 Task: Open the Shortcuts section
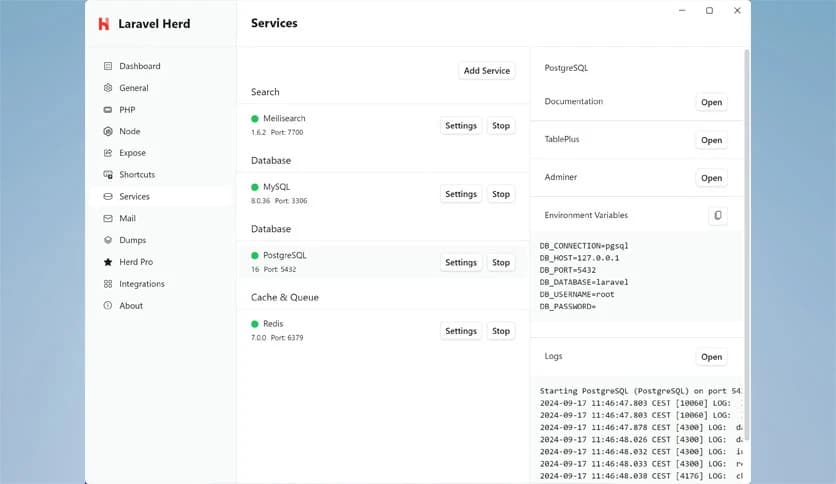pyautogui.click(x=137, y=175)
